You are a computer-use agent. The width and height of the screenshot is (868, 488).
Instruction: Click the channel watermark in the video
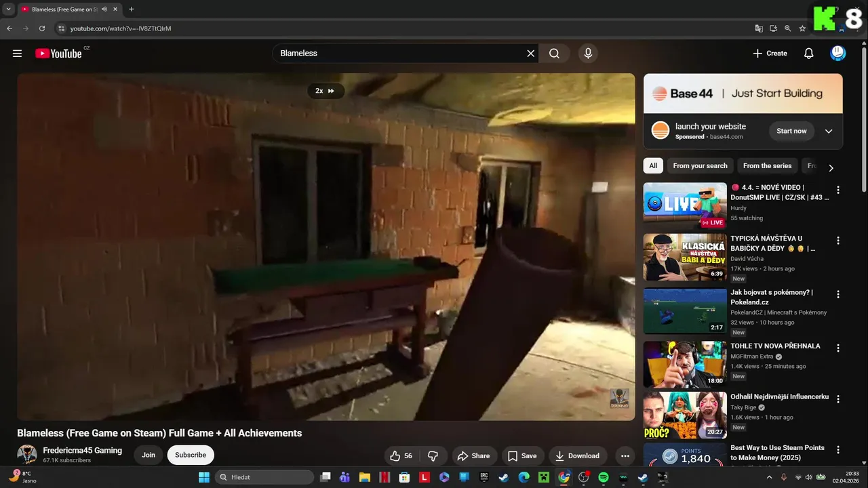[x=619, y=399]
